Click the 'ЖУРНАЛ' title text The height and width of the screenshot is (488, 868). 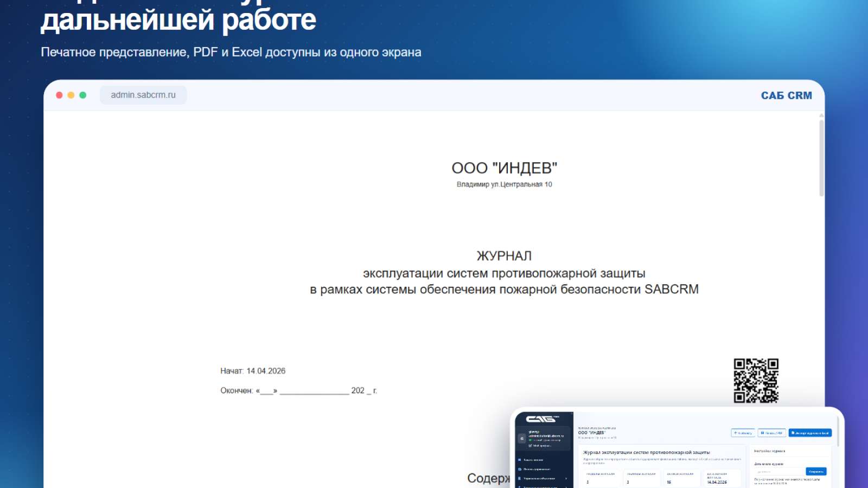point(504,256)
